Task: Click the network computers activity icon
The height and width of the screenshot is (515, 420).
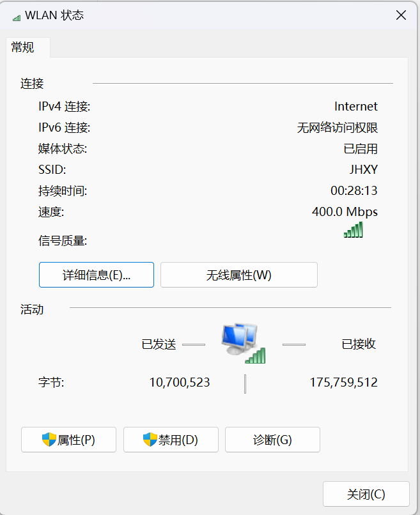Action: click(x=243, y=343)
